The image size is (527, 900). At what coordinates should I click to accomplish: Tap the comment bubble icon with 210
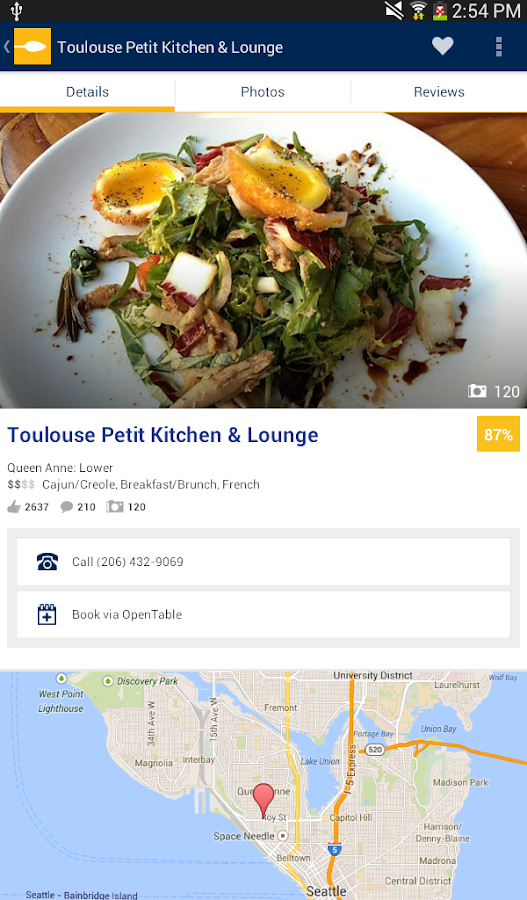click(x=67, y=507)
